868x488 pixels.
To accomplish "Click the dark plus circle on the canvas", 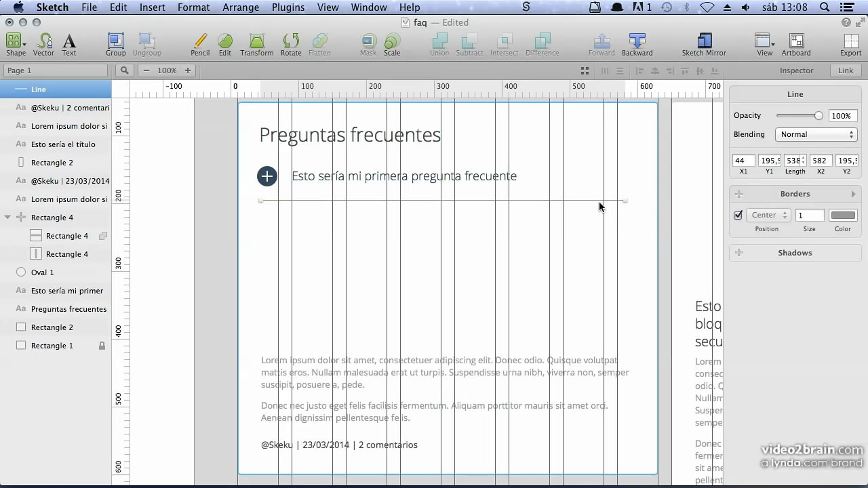I will click(267, 176).
